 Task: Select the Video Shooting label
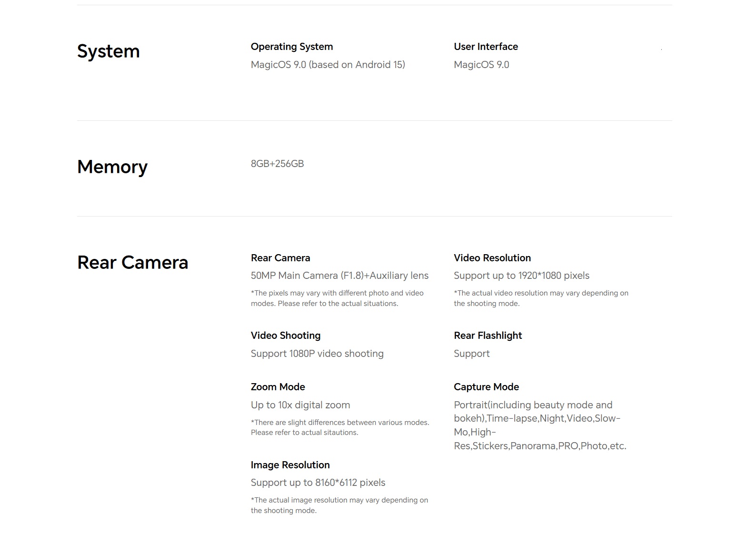pos(286,336)
